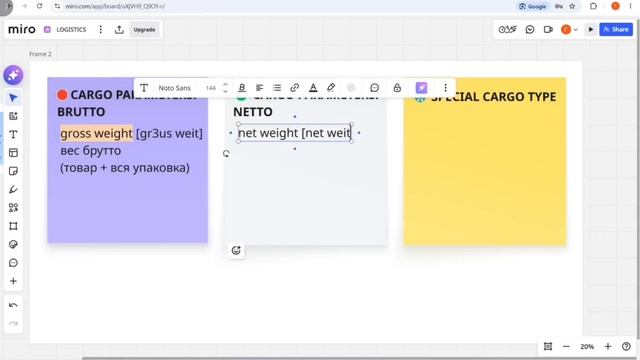The height and width of the screenshot is (360, 640).
Task: Lock the selected text element
Action: (x=397, y=88)
